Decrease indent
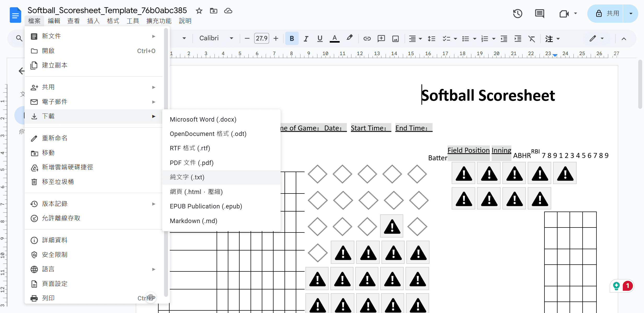Viewport: 644px width, 313px height. tap(504, 38)
